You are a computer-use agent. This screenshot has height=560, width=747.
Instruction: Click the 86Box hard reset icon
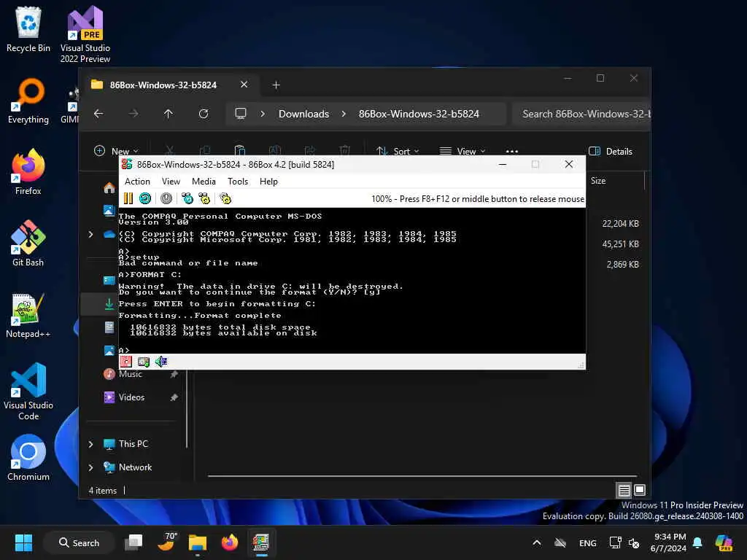click(145, 198)
